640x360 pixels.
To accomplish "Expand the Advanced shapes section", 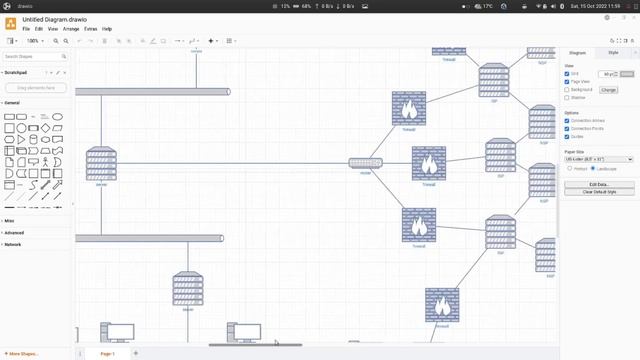I will point(13,233).
